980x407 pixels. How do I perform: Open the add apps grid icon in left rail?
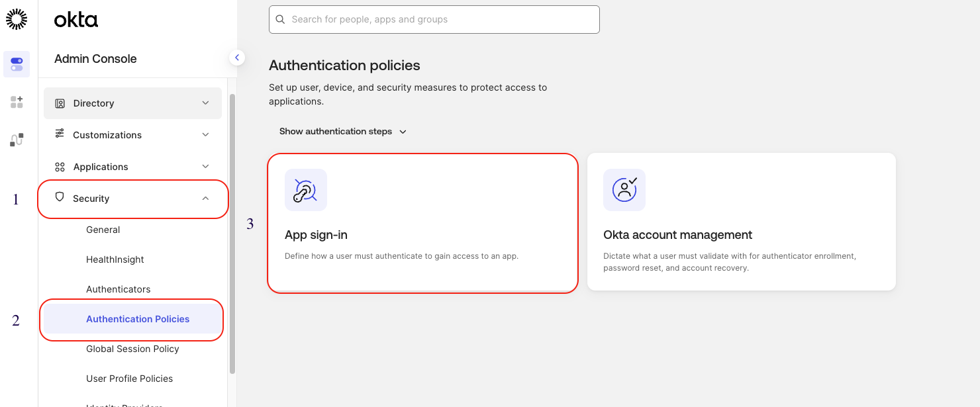(x=17, y=102)
